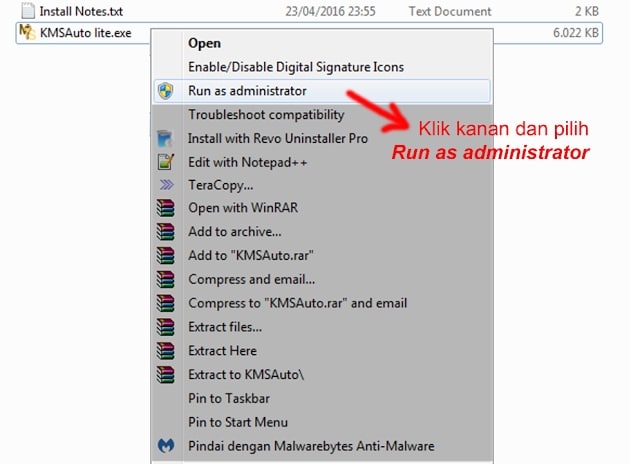Click the WinRAR icon beside Add to "KMSAuto.rar"

point(166,256)
